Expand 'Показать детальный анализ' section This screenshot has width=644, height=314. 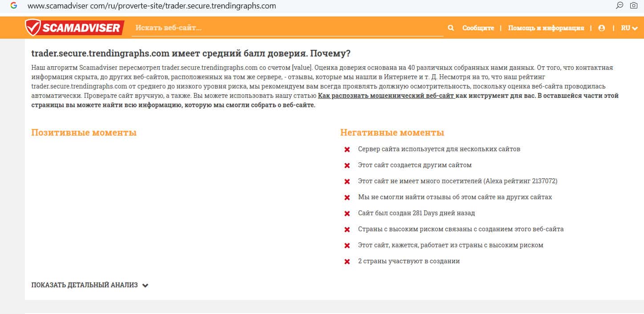point(90,285)
